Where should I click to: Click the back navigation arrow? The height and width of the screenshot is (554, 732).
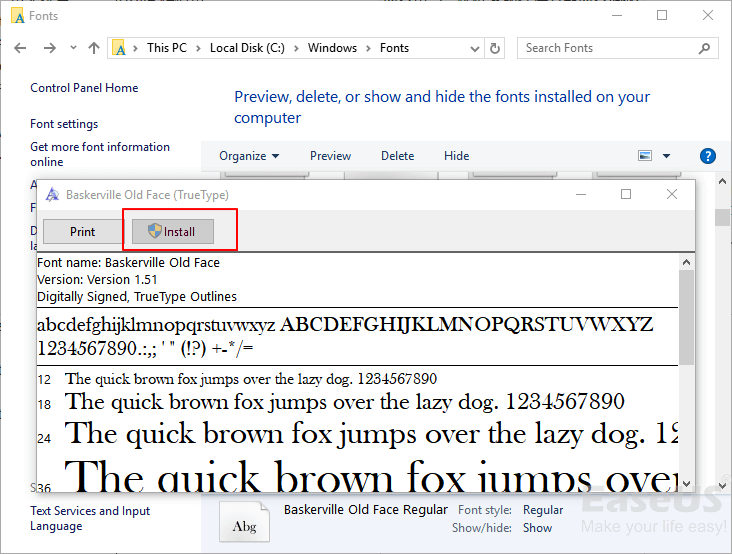click(x=20, y=48)
